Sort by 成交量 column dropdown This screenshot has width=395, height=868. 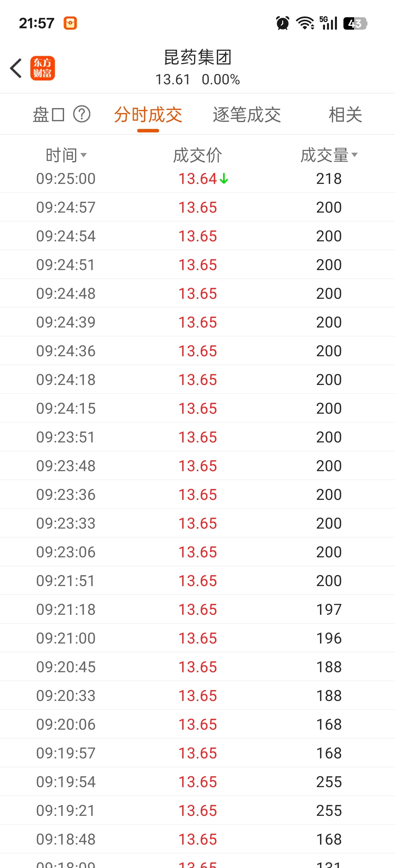(x=329, y=155)
